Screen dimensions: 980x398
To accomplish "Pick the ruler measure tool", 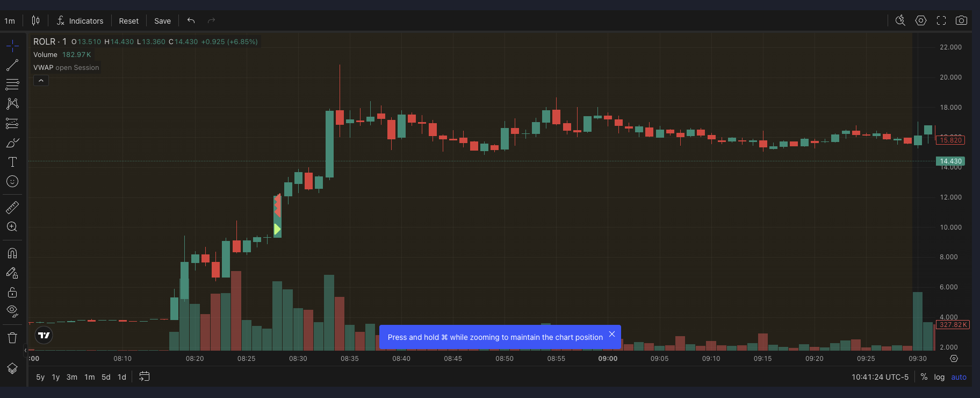I will click(x=12, y=207).
